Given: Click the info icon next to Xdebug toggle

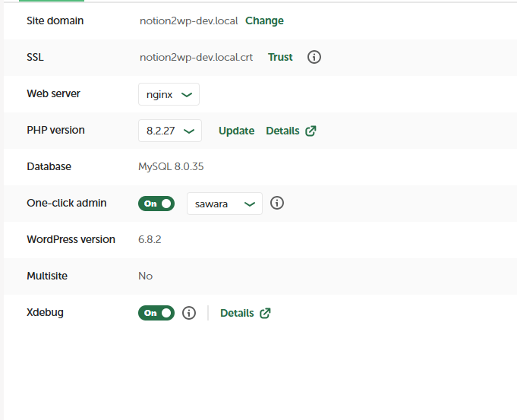Looking at the screenshot, I should click(x=190, y=312).
